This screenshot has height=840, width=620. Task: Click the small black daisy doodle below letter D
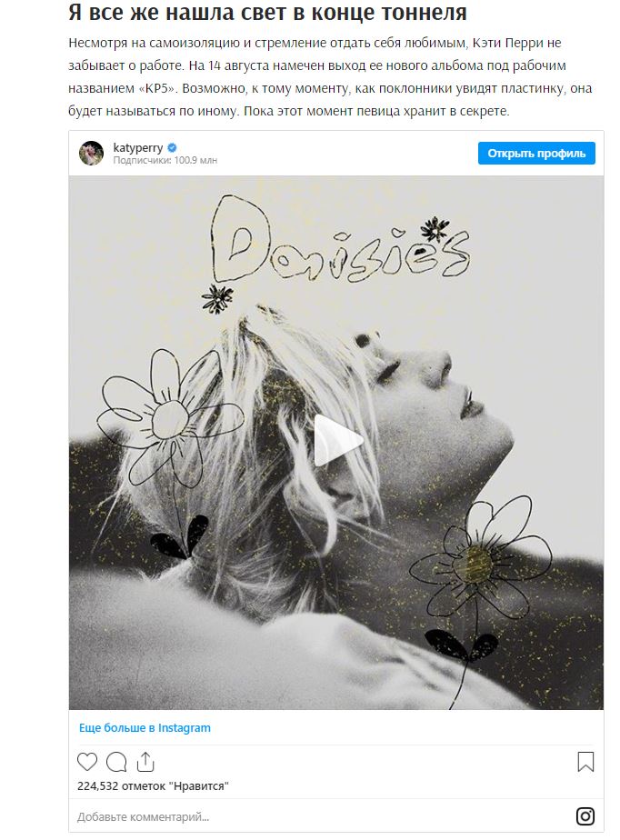coord(217,298)
